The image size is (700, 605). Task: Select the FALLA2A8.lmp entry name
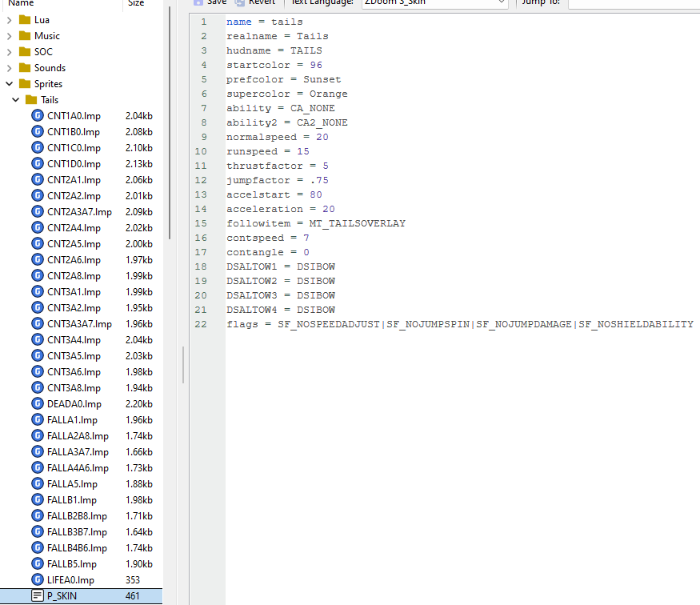(x=78, y=436)
